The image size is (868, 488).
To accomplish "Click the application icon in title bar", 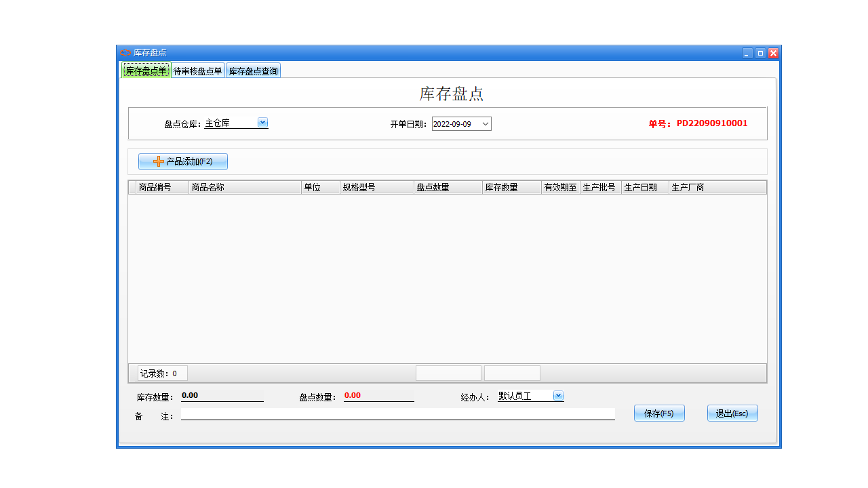I will pyautogui.click(x=125, y=52).
